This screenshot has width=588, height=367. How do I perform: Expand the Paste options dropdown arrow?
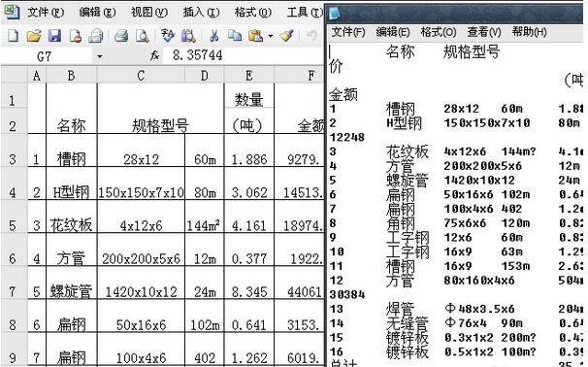[x=271, y=36]
